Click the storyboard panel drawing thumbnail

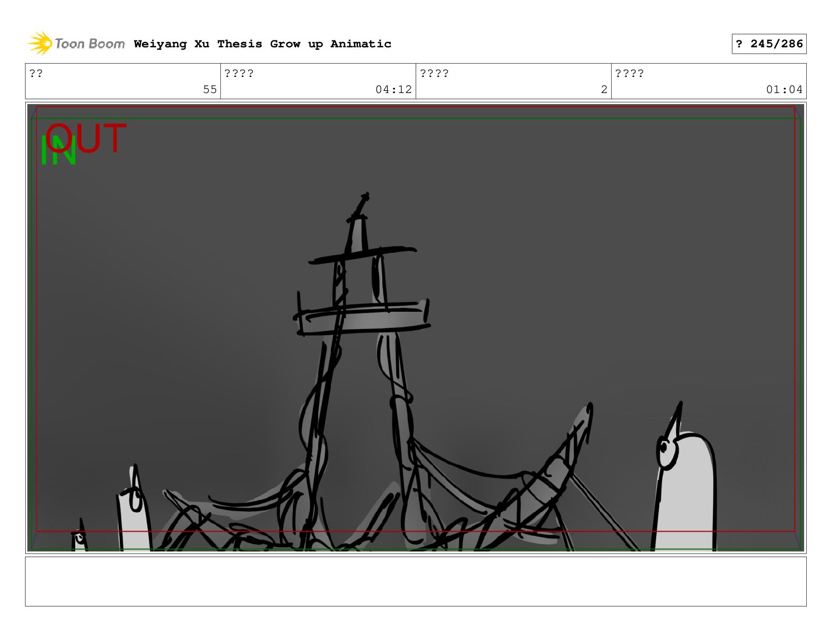pyautogui.click(x=415, y=328)
